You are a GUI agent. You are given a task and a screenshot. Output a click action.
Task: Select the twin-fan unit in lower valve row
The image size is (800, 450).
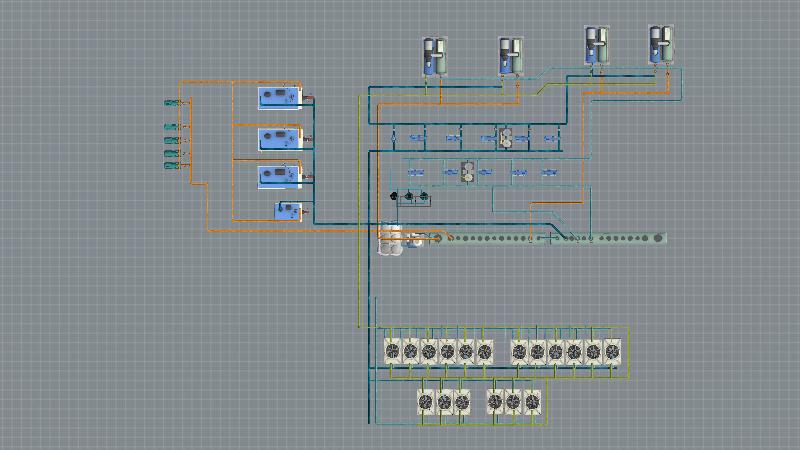point(467,172)
